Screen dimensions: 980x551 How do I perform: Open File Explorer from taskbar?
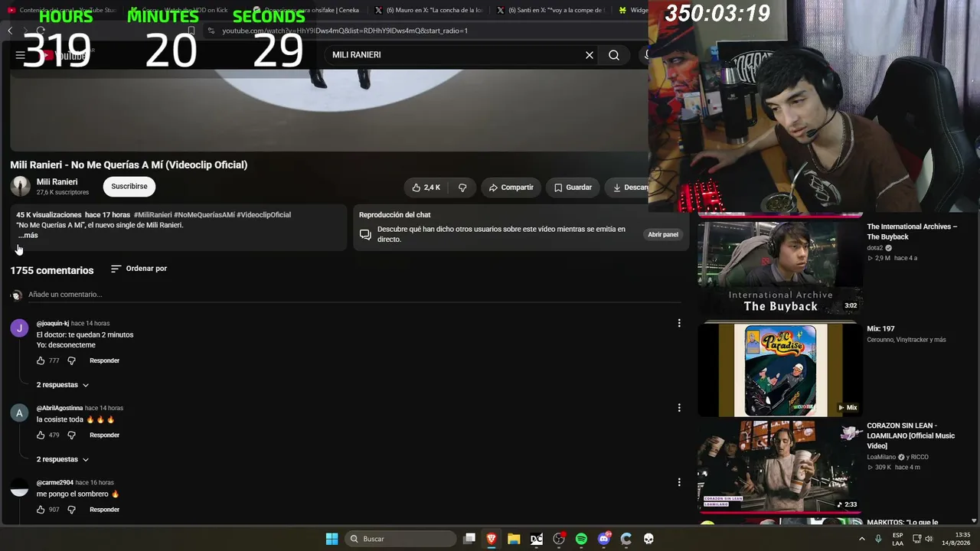click(514, 539)
